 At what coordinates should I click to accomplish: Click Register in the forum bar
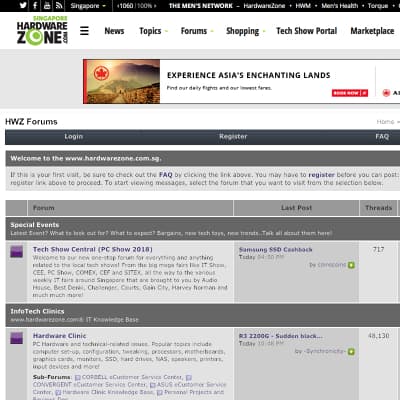(x=233, y=136)
